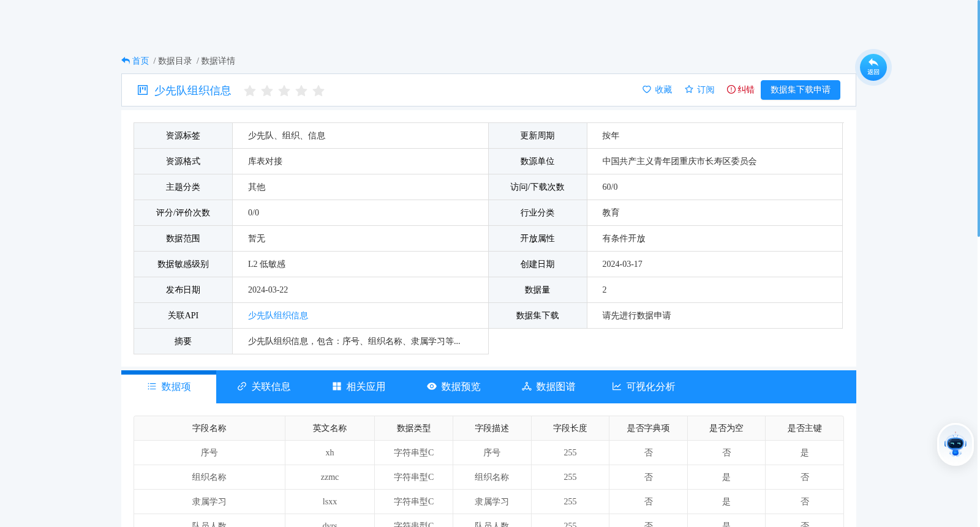Image resolution: width=980 pixels, height=527 pixels.
Task: Switch to the 数据项 tab
Action: [x=169, y=387]
